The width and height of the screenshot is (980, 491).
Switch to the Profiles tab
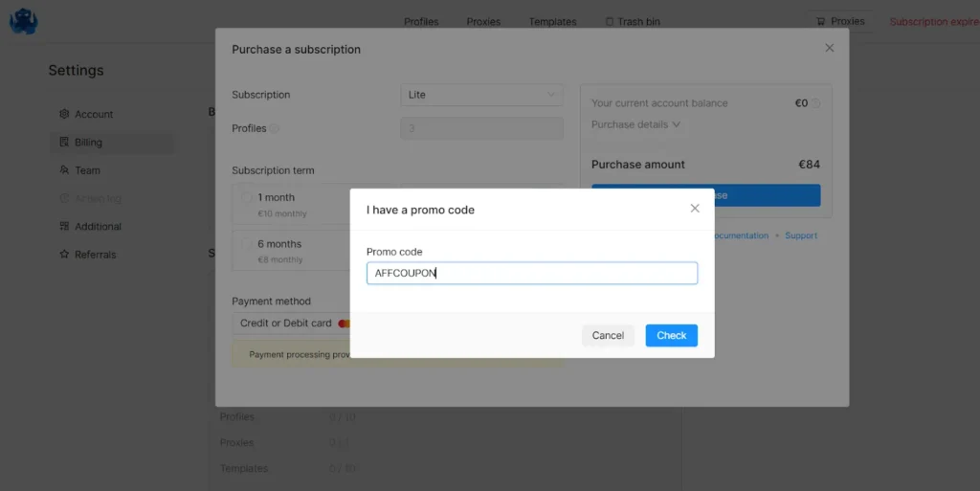click(x=421, y=21)
